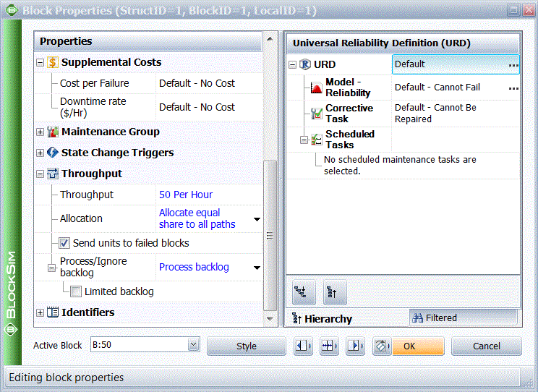Open the URD ellipsis browse button
The image size is (538, 392).
(x=513, y=65)
